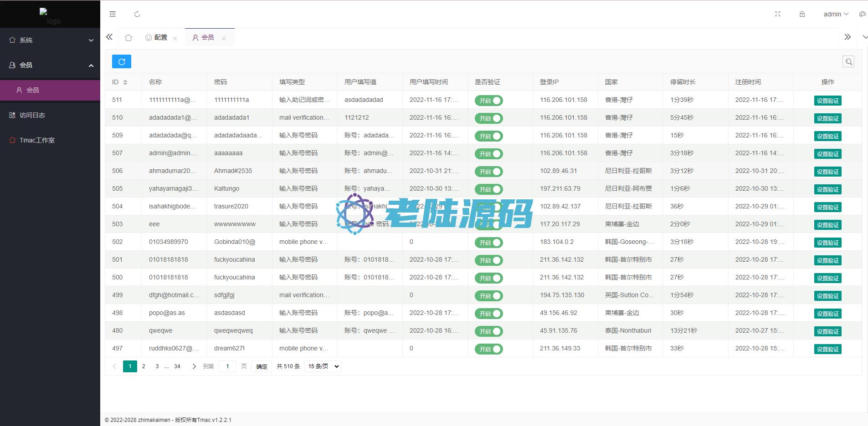
Task: Enter fullscreen mode via the header icon
Action: tap(778, 14)
